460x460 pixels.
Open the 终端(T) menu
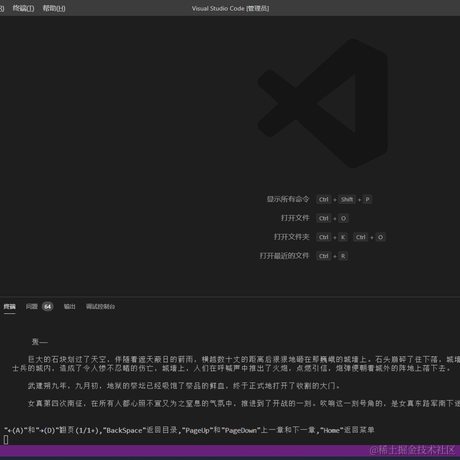click(23, 8)
